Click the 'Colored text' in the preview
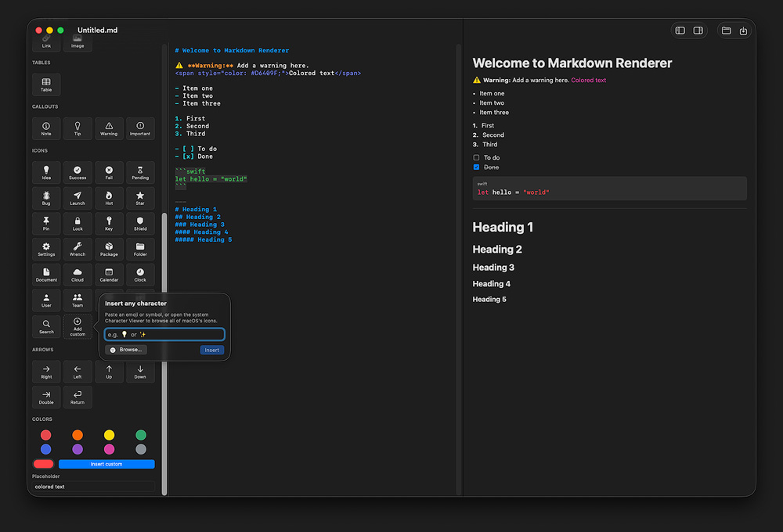 point(588,80)
